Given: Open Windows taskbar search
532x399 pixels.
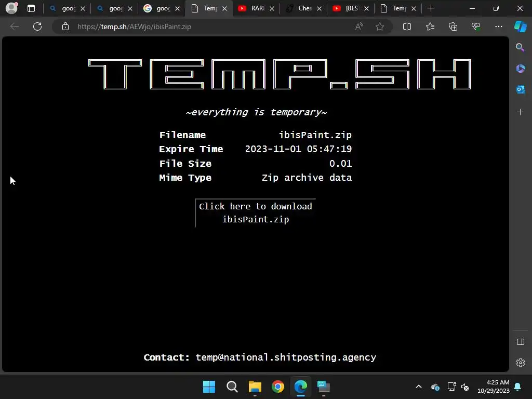Looking at the screenshot, I should [x=232, y=387].
